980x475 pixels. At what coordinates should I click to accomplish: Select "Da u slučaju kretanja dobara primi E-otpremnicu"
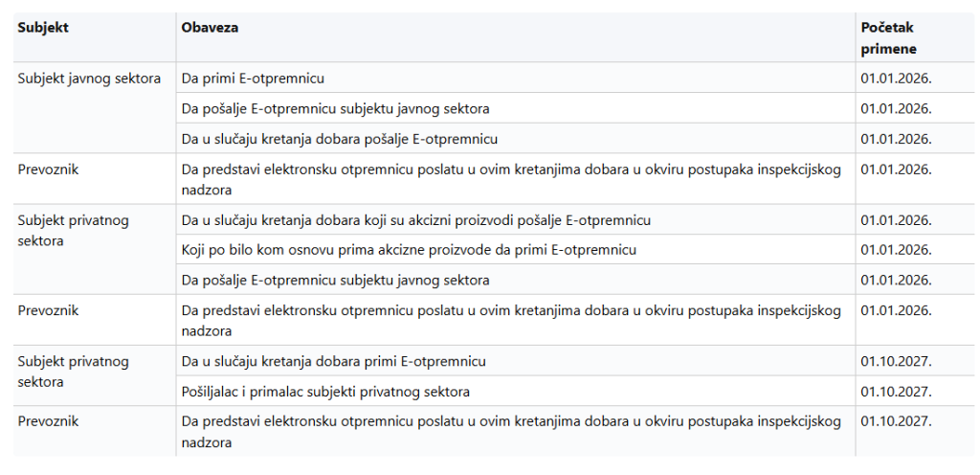click(334, 362)
